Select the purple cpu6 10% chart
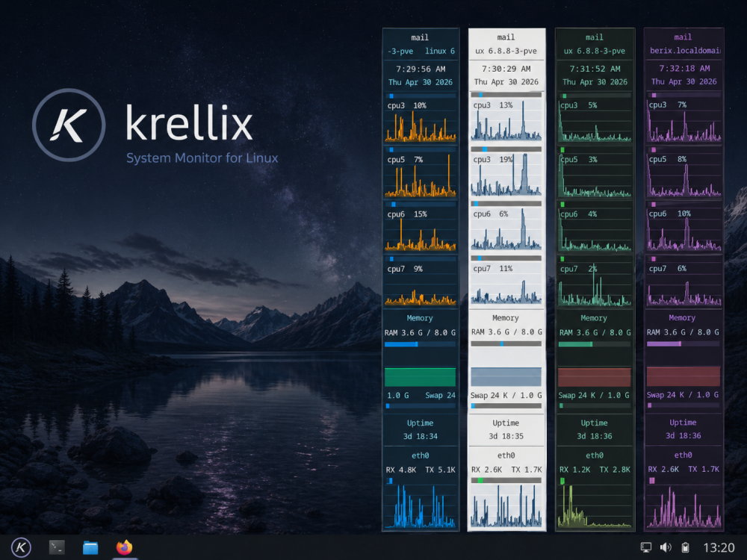The height and width of the screenshot is (560, 747). (684, 229)
